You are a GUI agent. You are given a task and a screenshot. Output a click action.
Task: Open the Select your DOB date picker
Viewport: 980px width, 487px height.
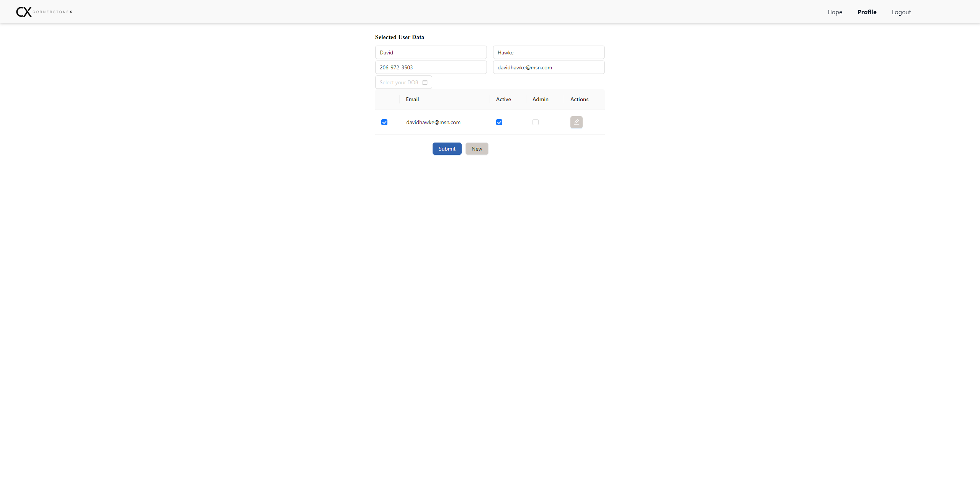(x=399, y=82)
